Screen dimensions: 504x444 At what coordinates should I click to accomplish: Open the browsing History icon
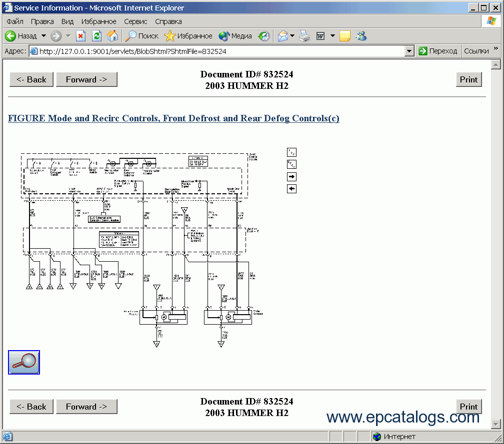tap(264, 36)
